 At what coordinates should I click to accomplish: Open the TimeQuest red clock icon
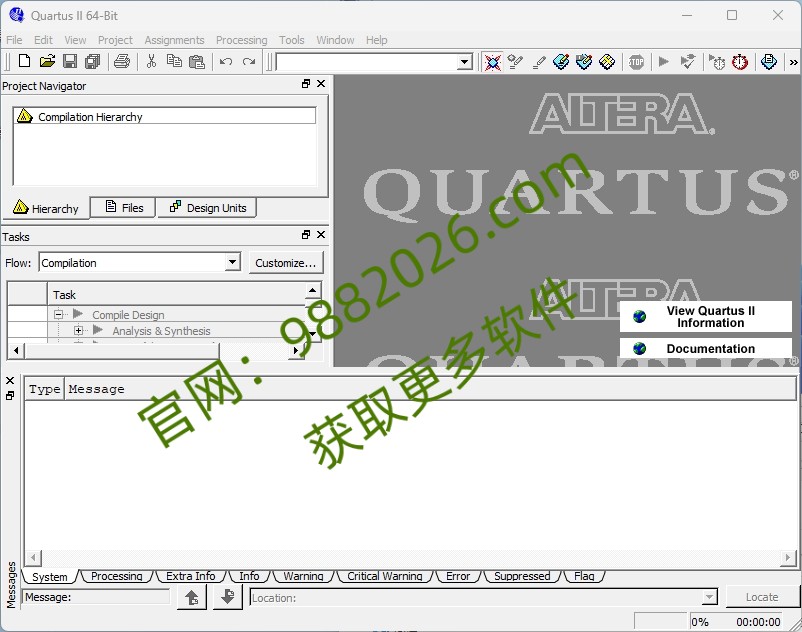[x=740, y=62]
